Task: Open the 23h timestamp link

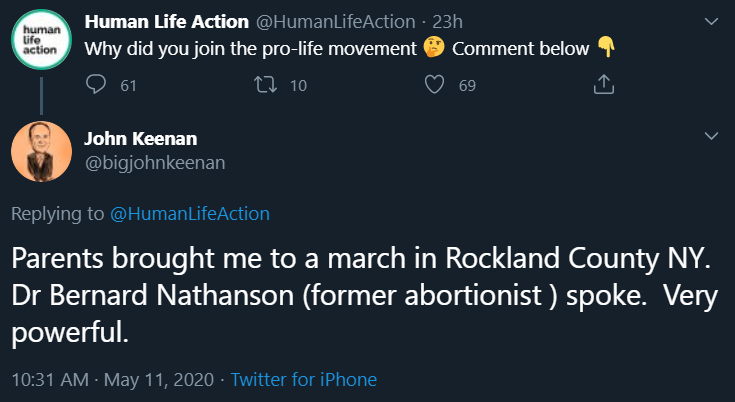Action: pyautogui.click(x=446, y=21)
